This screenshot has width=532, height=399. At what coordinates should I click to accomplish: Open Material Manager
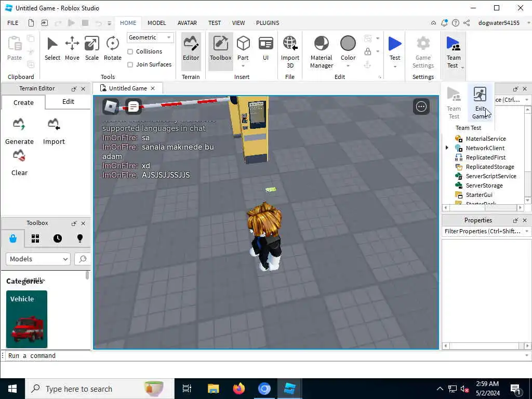321,52
